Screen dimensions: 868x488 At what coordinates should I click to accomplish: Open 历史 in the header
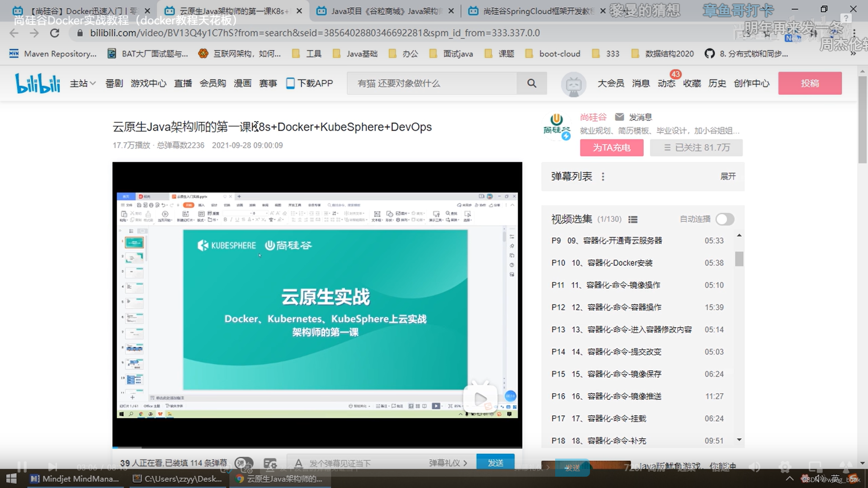[x=717, y=83]
